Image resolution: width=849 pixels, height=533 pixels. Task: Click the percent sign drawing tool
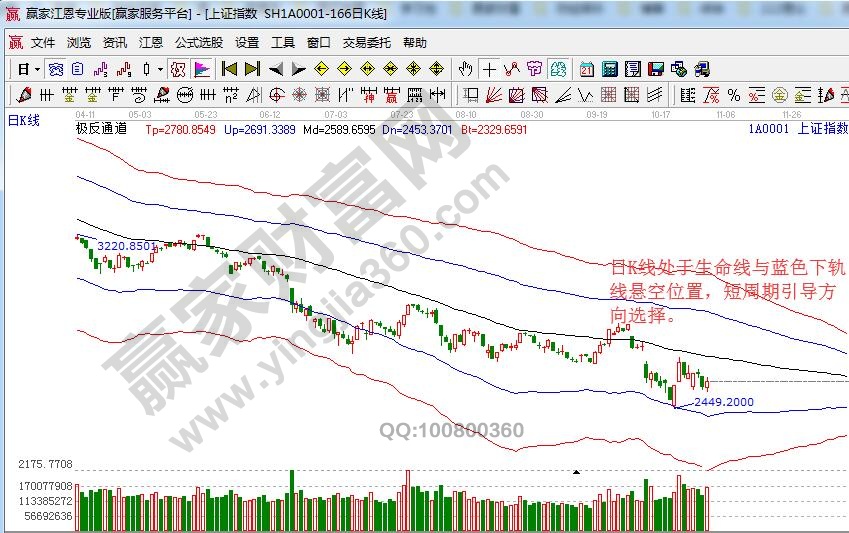coord(733,95)
